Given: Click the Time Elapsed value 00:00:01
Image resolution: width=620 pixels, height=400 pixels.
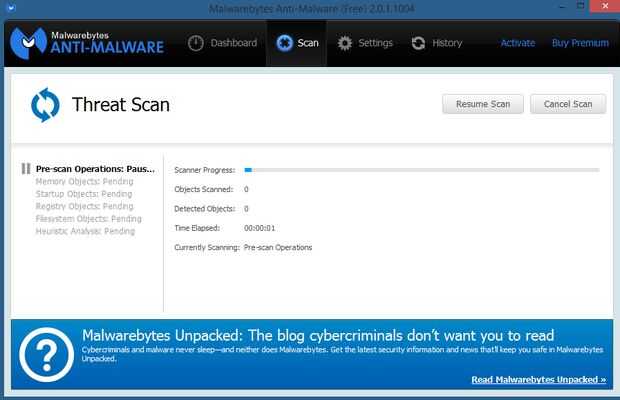Looking at the screenshot, I should [x=259, y=228].
